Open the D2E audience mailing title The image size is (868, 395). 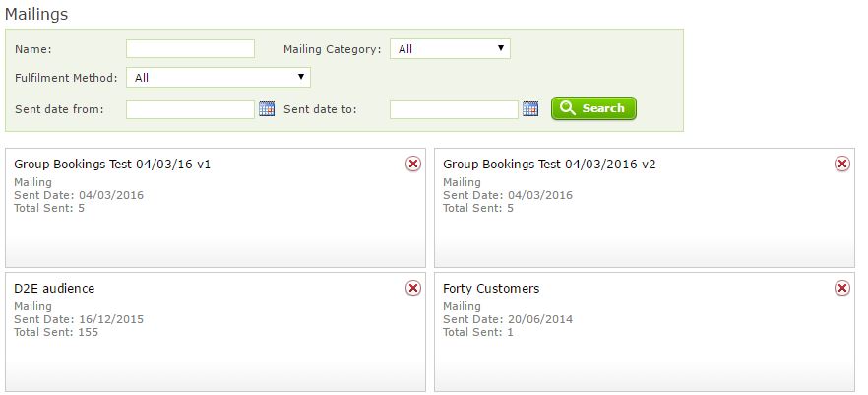[x=54, y=289]
